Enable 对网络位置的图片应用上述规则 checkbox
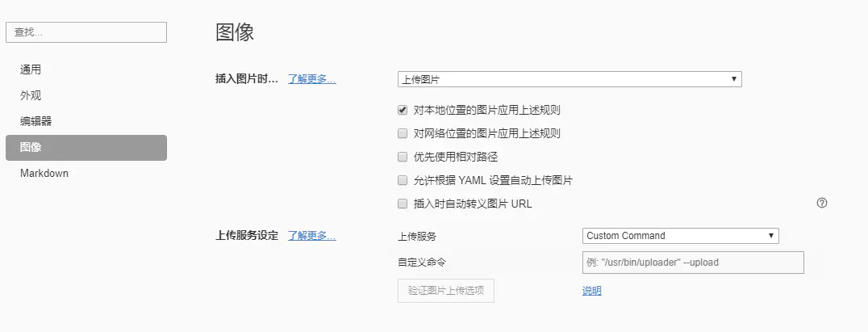The width and height of the screenshot is (868, 332). [x=403, y=133]
